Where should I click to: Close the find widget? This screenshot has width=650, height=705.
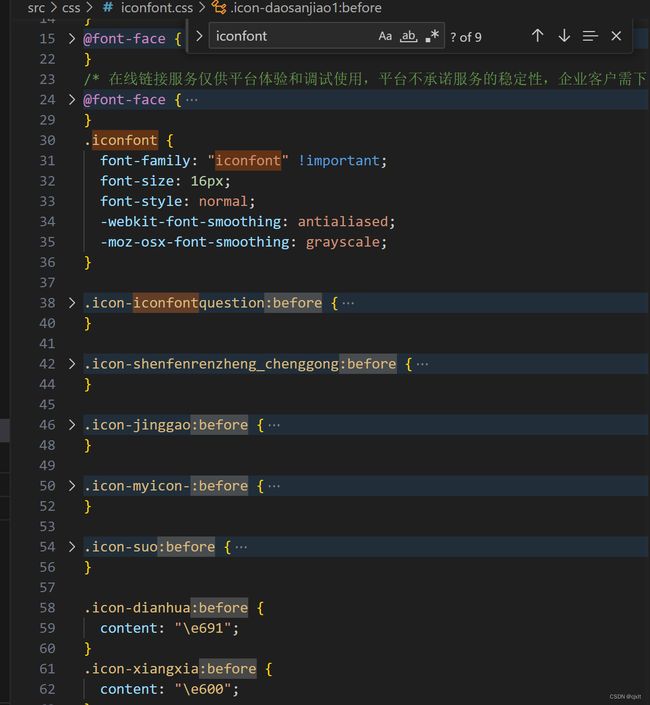pyautogui.click(x=616, y=36)
